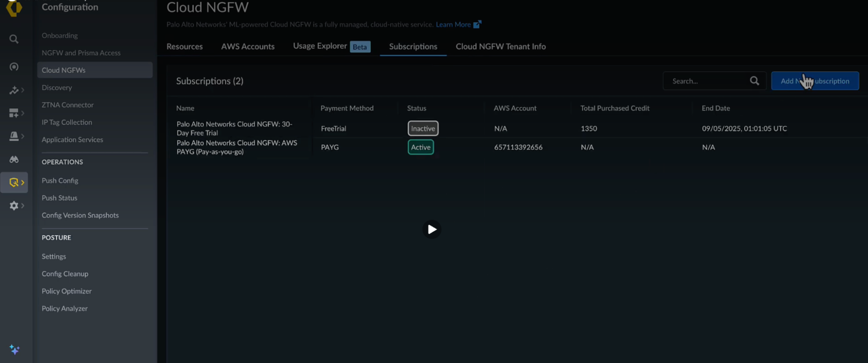Open the AWS Accounts tab
This screenshot has width=868, height=363.
pyautogui.click(x=248, y=47)
